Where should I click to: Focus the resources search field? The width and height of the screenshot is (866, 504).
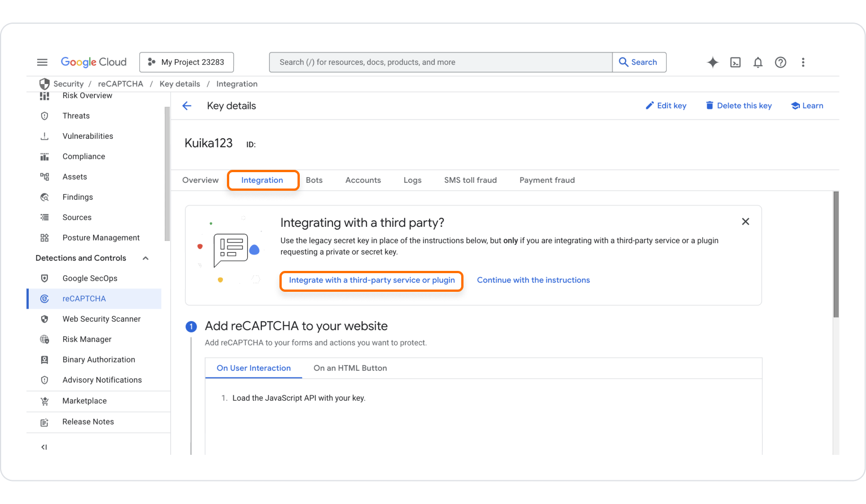pyautogui.click(x=441, y=62)
